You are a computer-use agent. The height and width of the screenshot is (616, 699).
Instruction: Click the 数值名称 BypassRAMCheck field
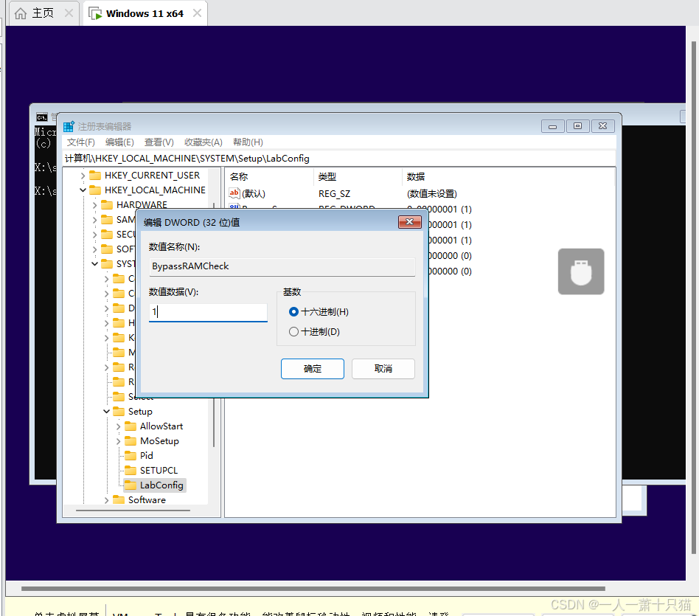pyautogui.click(x=282, y=266)
